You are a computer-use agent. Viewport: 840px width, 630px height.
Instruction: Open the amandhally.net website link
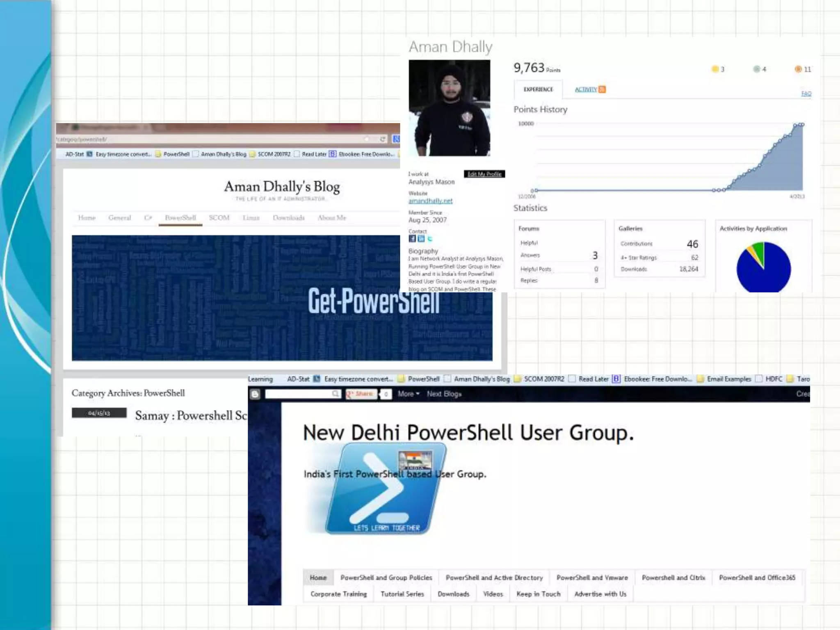click(430, 201)
